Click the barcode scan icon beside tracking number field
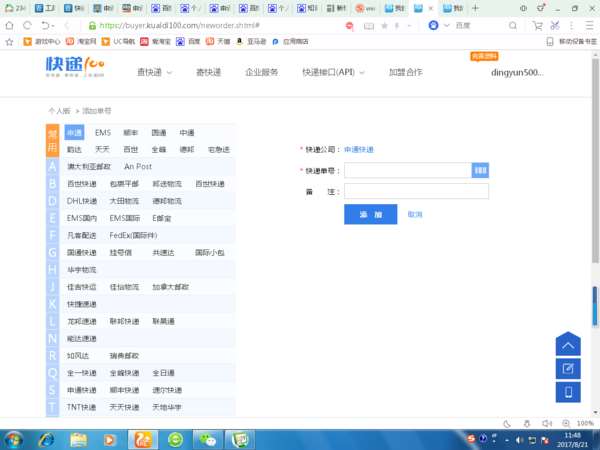 (x=480, y=170)
